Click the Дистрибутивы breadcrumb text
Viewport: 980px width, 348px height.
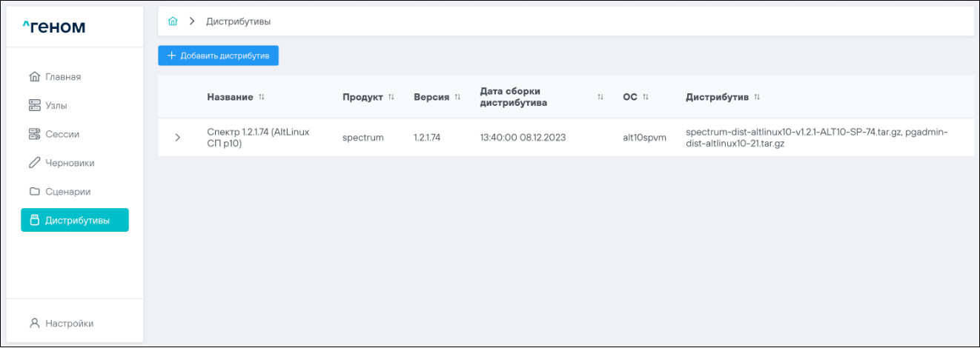tap(238, 21)
